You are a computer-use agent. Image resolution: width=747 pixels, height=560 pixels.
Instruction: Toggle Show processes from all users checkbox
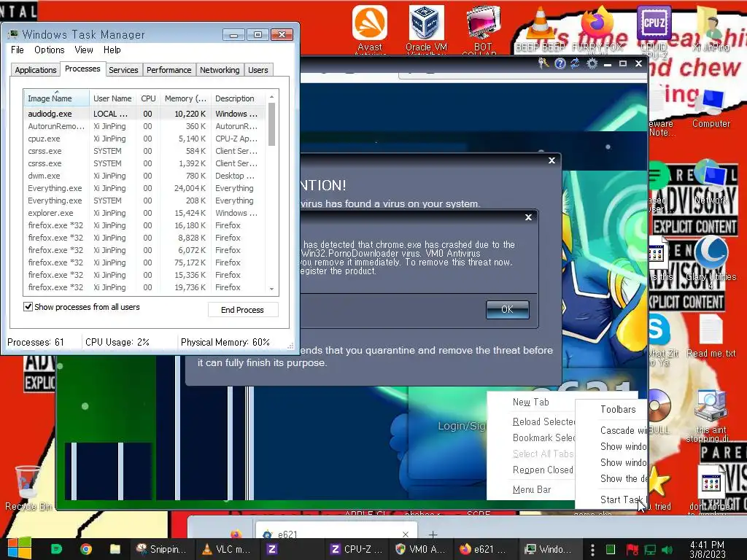pyautogui.click(x=28, y=307)
